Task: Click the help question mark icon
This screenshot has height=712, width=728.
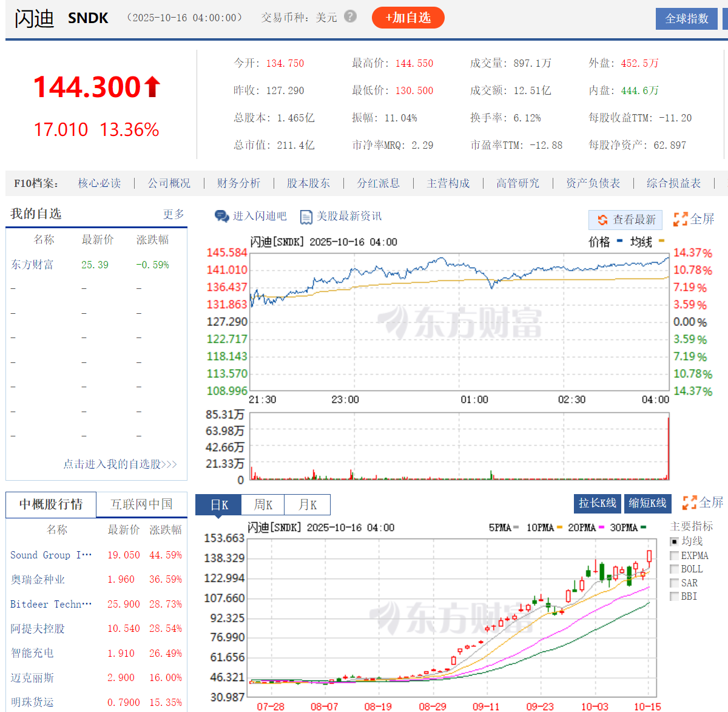Action: click(350, 16)
